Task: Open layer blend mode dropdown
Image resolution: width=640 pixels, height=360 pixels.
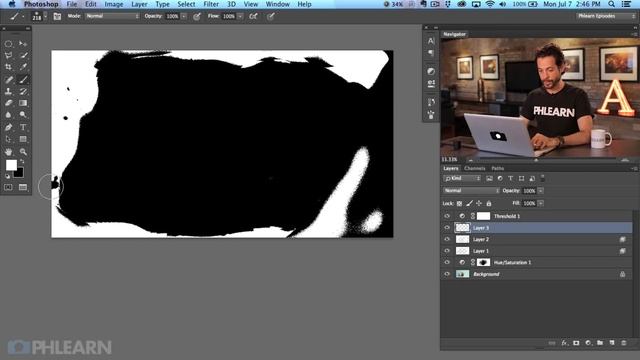Action: [x=471, y=191]
